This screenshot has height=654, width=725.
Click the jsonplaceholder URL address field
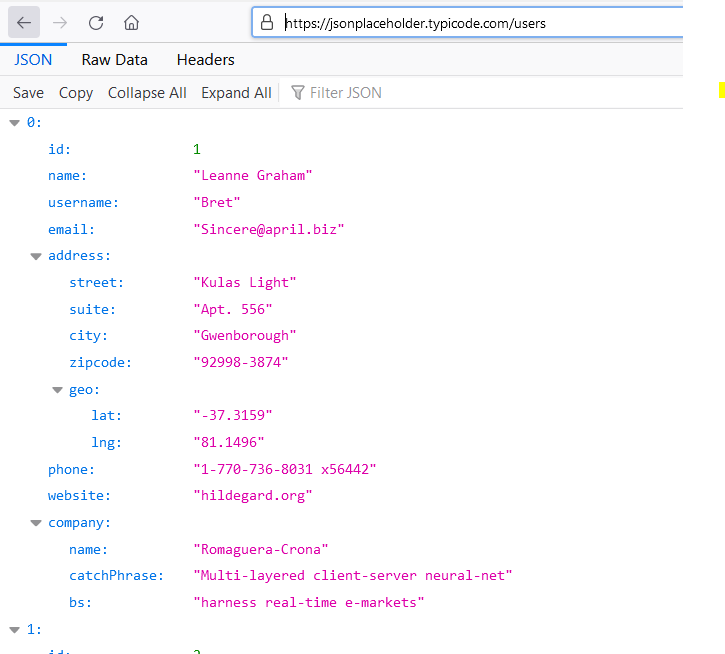pyautogui.click(x=467, y=22)
